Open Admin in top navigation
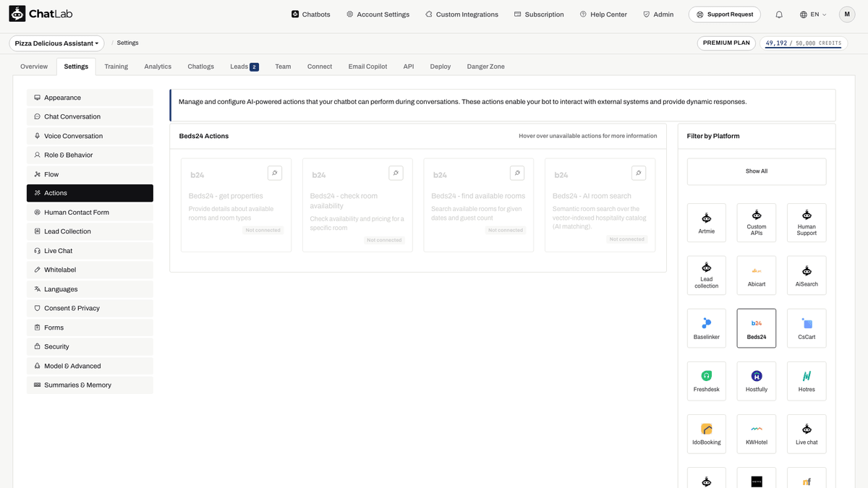 click(658, 14)
